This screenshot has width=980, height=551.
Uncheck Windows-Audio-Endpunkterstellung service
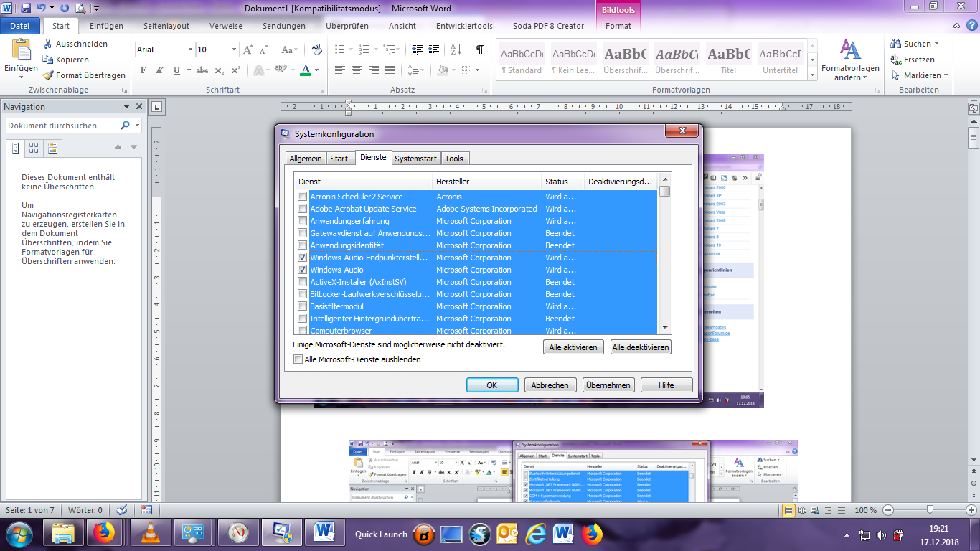(x=303, y=258)
